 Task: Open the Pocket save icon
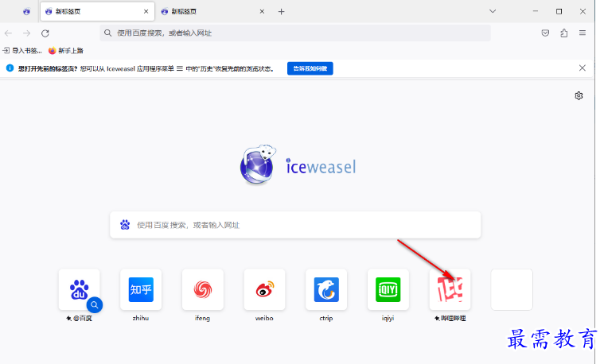pos(545,33)
